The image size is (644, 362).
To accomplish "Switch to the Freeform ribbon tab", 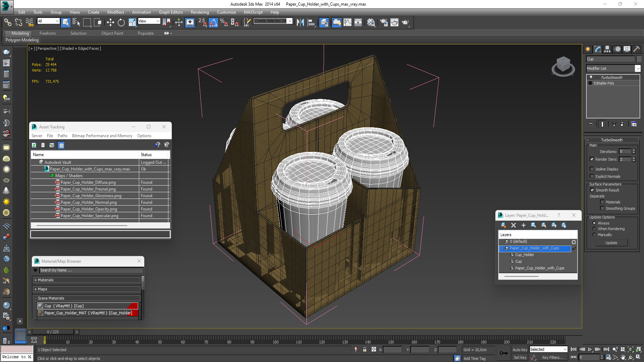I will (x=47, y=33).
